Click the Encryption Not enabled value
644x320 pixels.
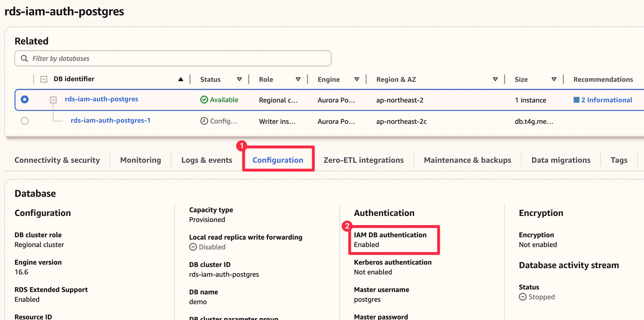[x=538, y=245]
